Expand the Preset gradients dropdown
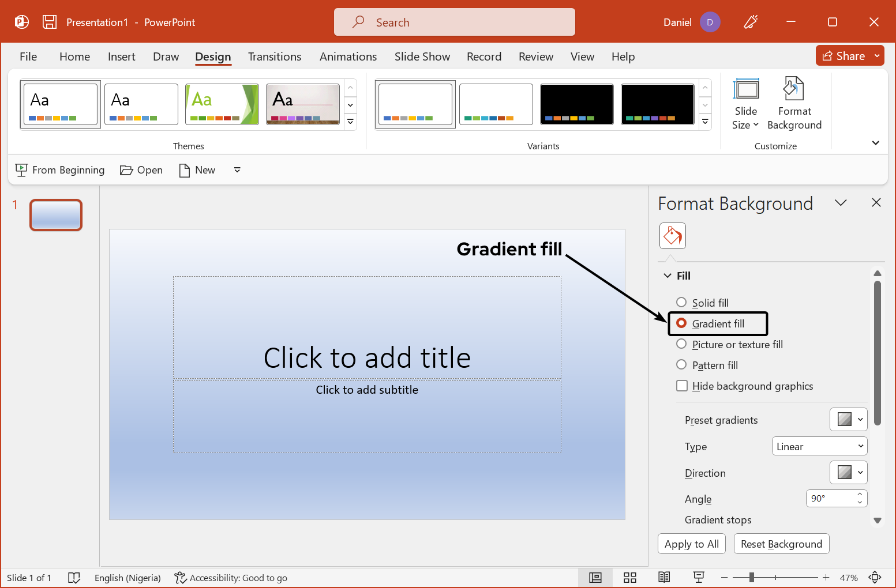 [x=848, y=420]
